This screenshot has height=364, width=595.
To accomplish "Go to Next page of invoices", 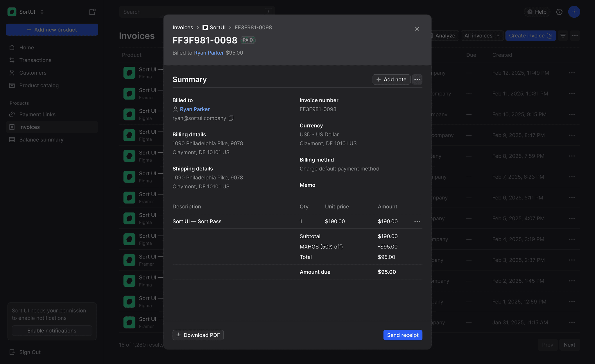I will click(569, 345).
